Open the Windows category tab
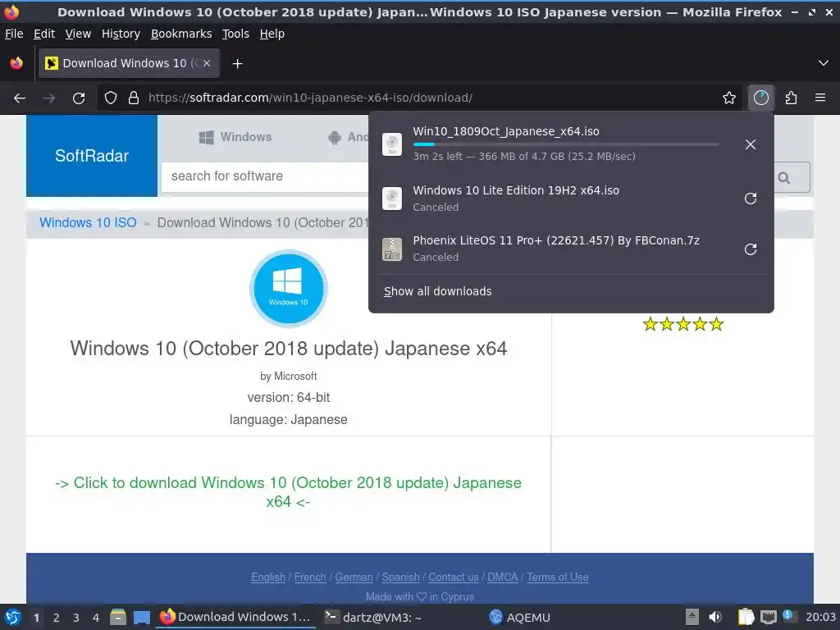 point(235,137)
